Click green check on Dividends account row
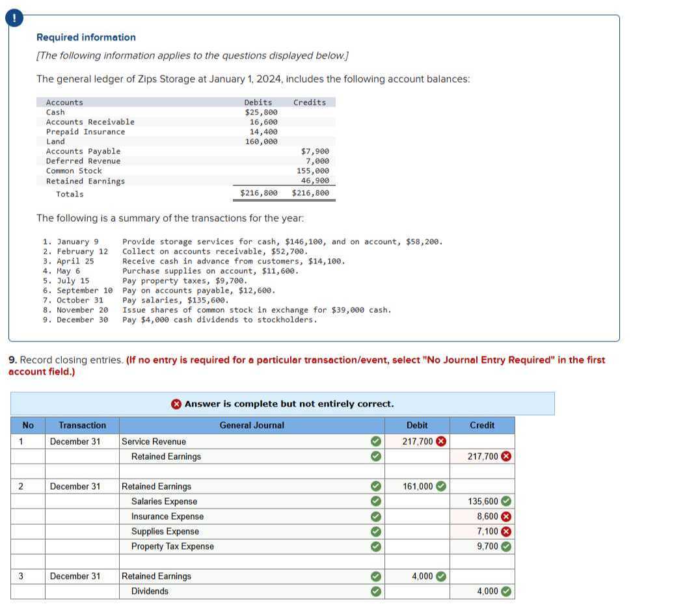The width and height of the screenshot is (700, 612). pos(376,591)
